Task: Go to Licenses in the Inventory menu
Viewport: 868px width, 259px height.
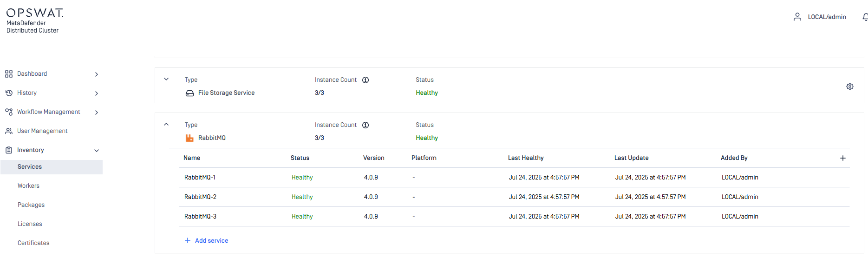Action: (30, 224)
